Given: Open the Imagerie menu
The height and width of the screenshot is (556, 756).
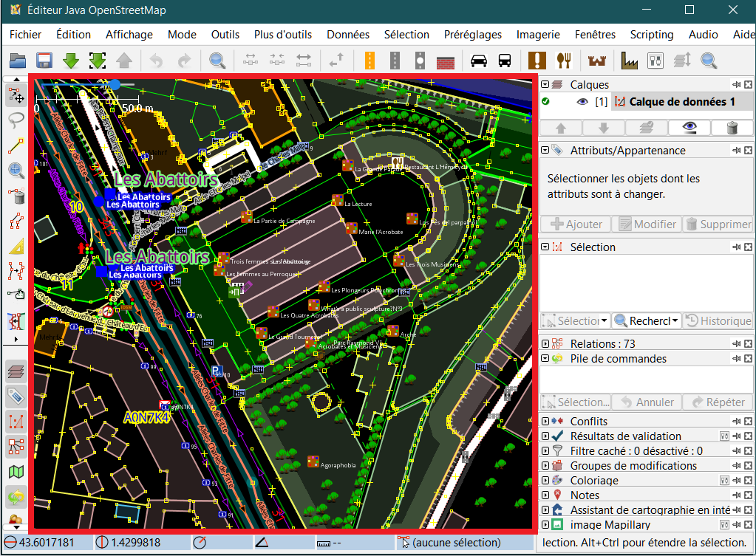Looking at the screenshot, I should tap(537, 34).
